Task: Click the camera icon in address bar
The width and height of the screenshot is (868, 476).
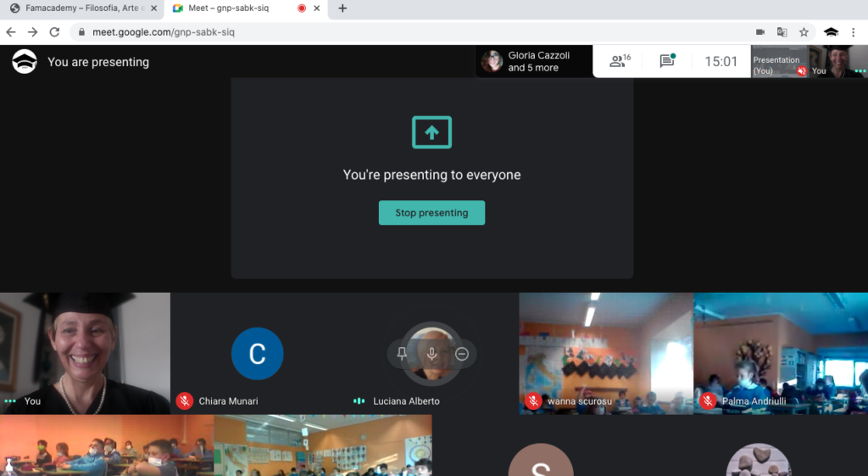Action: [x=760, y=32]
